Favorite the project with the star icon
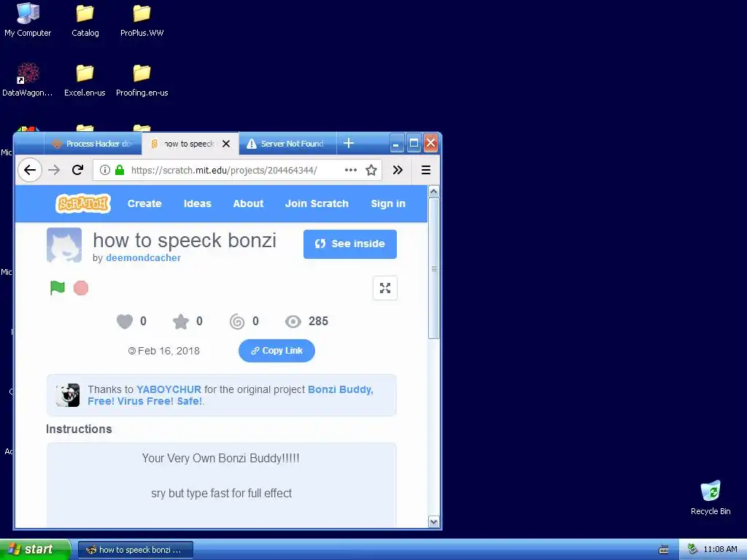This screenshot has height=560, width=747. 181,322
